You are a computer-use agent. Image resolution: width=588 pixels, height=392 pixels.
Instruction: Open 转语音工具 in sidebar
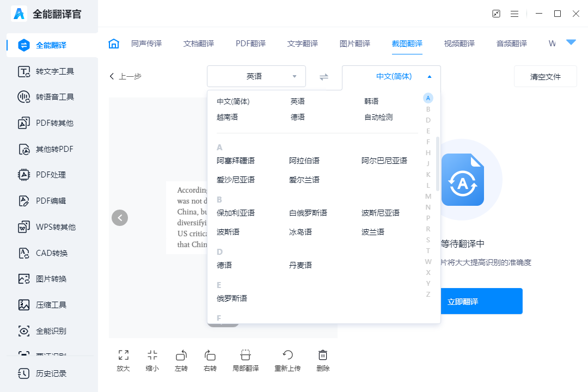pos(46,97)
